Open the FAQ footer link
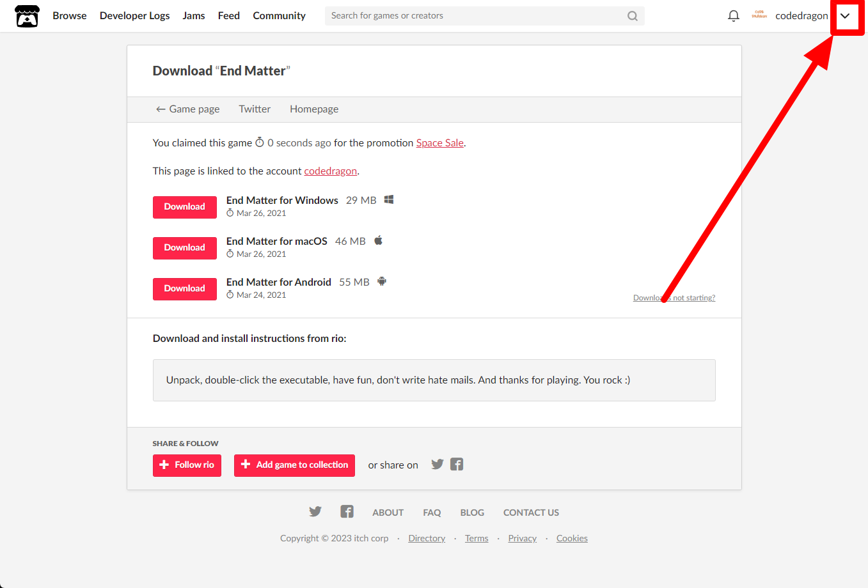The height and width of the screenshot is (588, 868). pyautogui.click(x=432, y=513)
